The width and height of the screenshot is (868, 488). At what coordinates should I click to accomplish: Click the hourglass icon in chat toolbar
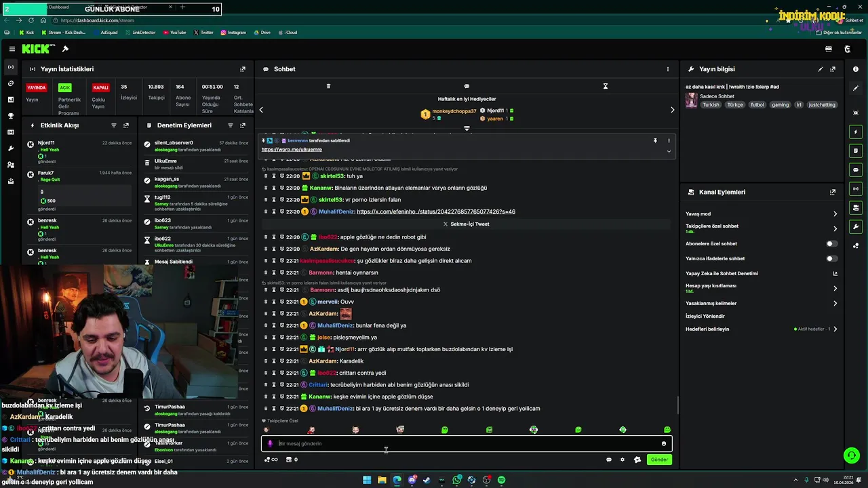[606, 86]
